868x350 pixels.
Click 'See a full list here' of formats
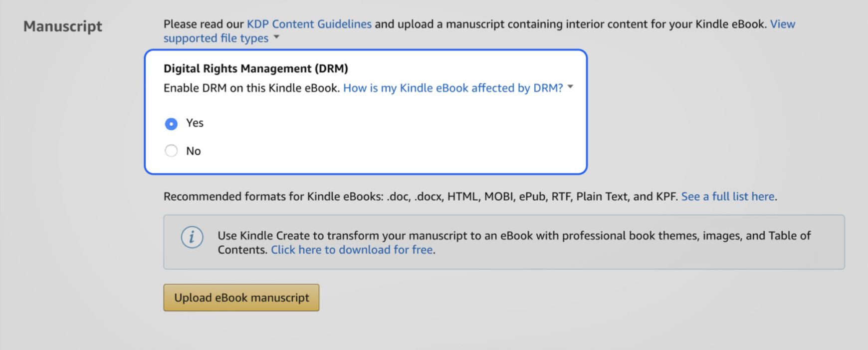pos(727,196)
